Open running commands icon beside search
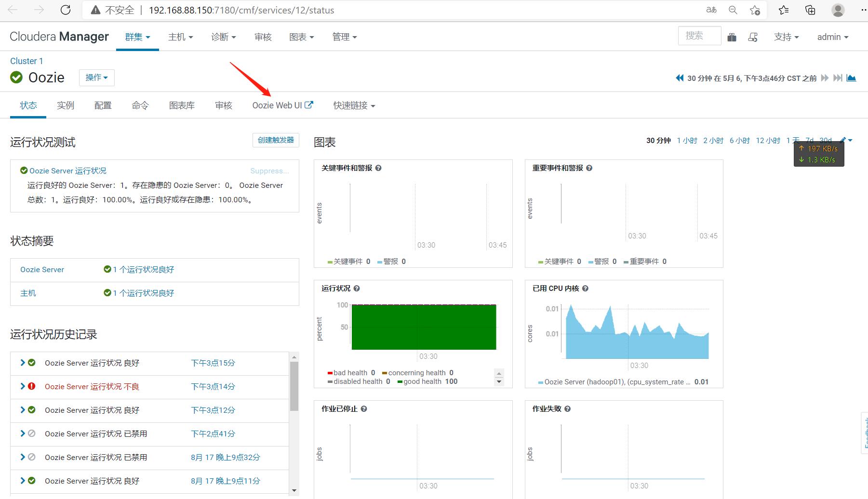 tap(753, 37)
